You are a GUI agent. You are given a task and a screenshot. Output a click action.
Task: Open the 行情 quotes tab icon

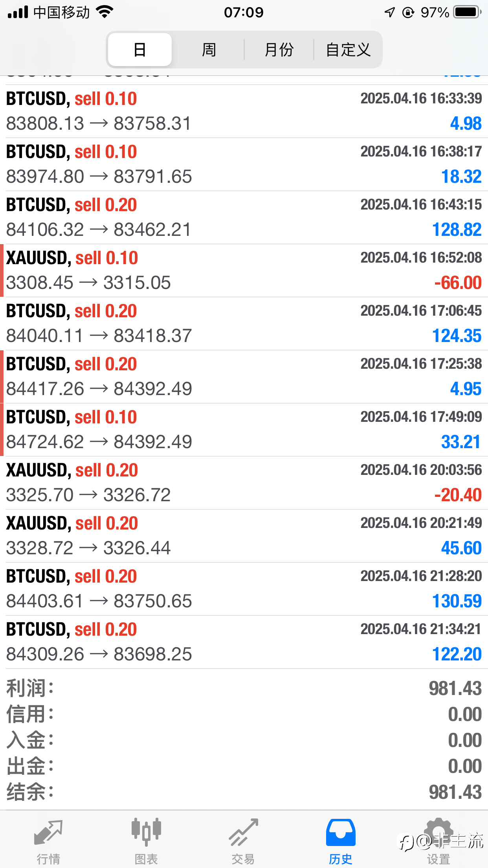[48, 833]
